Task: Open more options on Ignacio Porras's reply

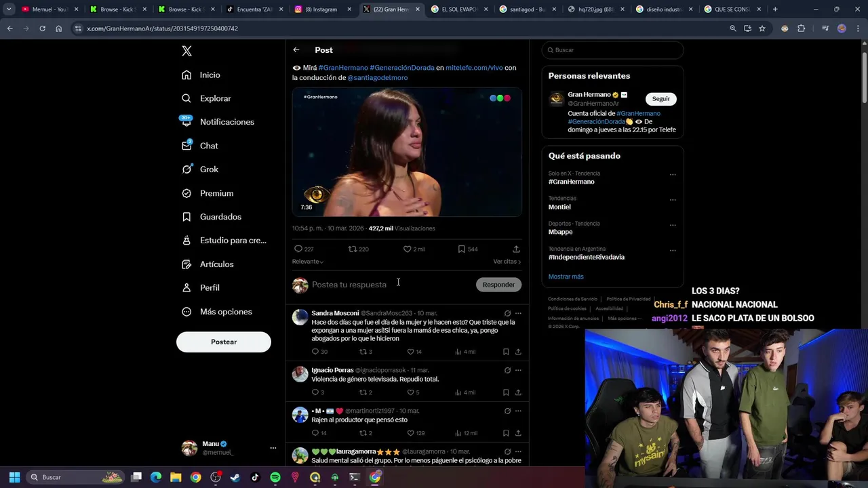Action: 518,370
